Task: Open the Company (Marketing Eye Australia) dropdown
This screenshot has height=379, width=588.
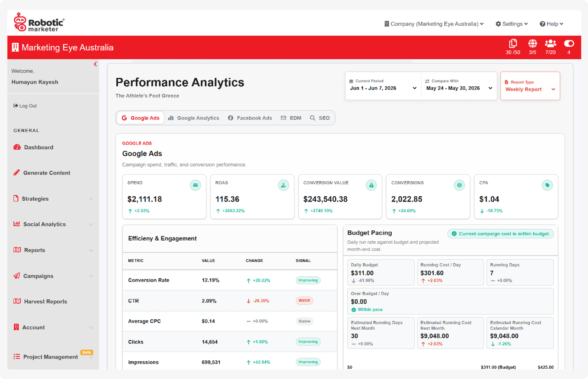Action: point(434,24)
